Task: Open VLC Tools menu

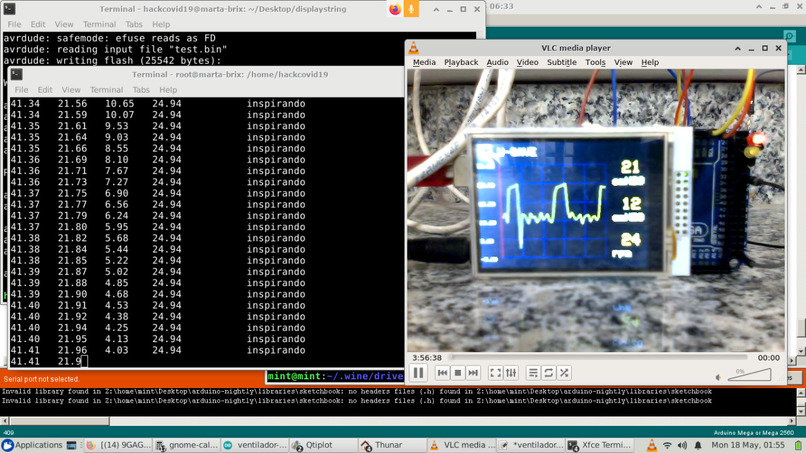Action: pos(595,62)
